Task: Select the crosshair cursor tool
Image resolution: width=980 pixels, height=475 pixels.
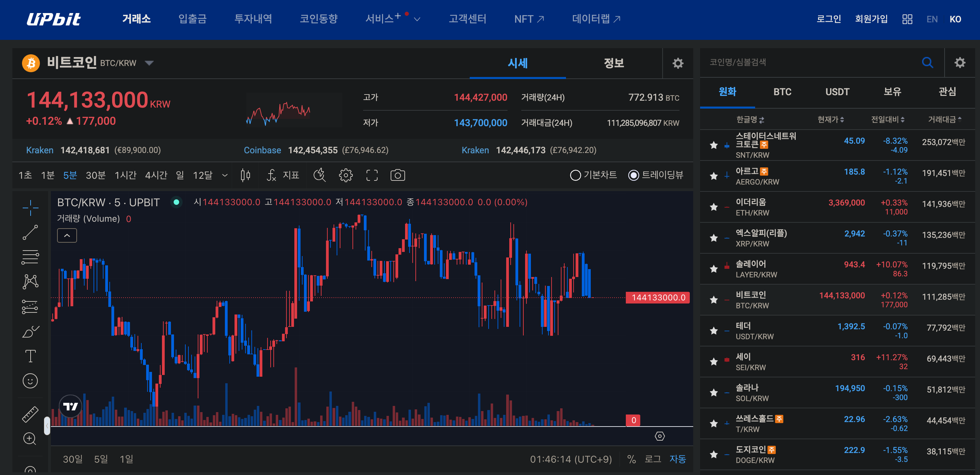Action: click(x=30, y=208)
